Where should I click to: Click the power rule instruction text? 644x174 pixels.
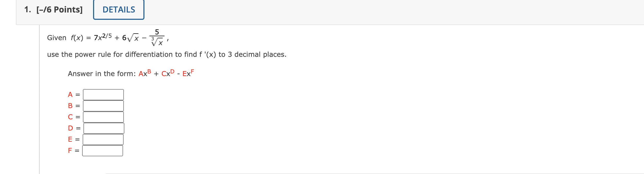pos(167,54)
